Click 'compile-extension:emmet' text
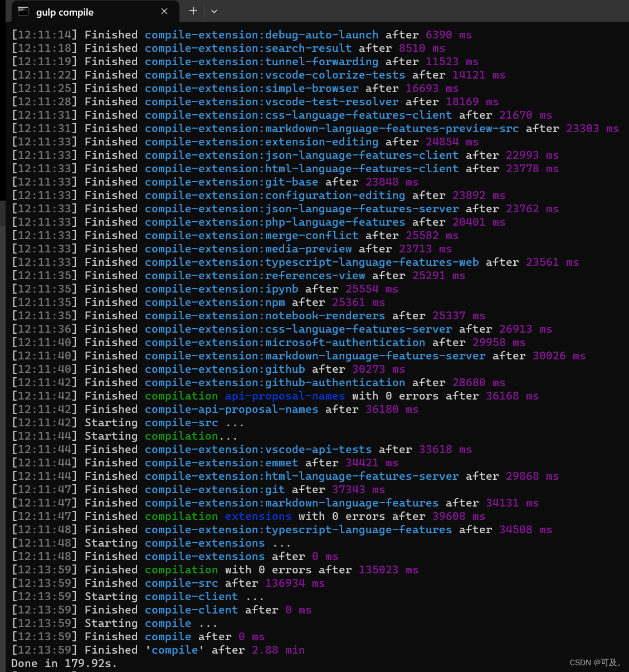Image resolution: width=629 pixels, height=672 pixels. pos(221,463)
